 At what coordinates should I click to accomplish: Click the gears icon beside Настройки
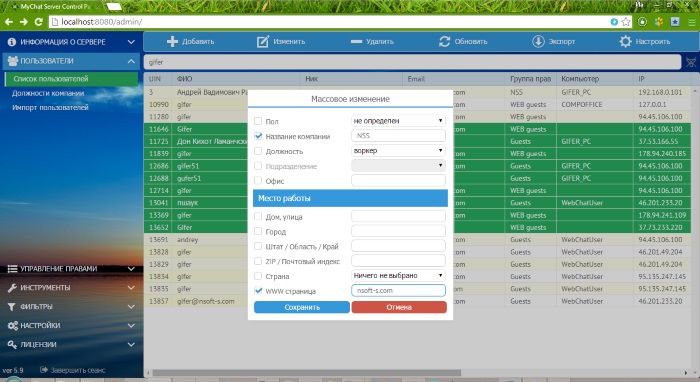(12, 325)
